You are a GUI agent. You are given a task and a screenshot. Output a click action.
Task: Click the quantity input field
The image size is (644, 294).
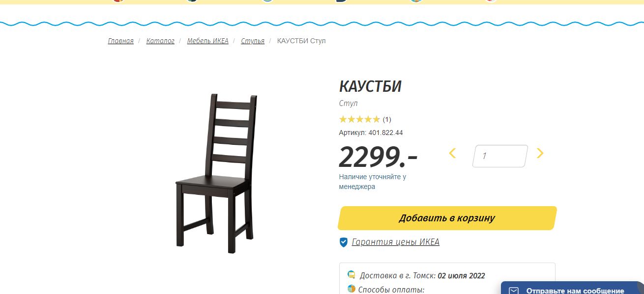500,156
